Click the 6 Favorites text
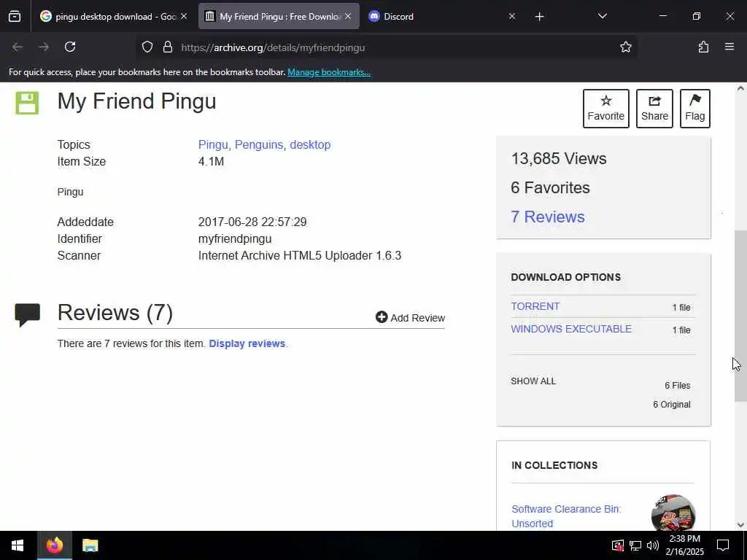Screen dimensions: 747x560 tap(550, 187)
